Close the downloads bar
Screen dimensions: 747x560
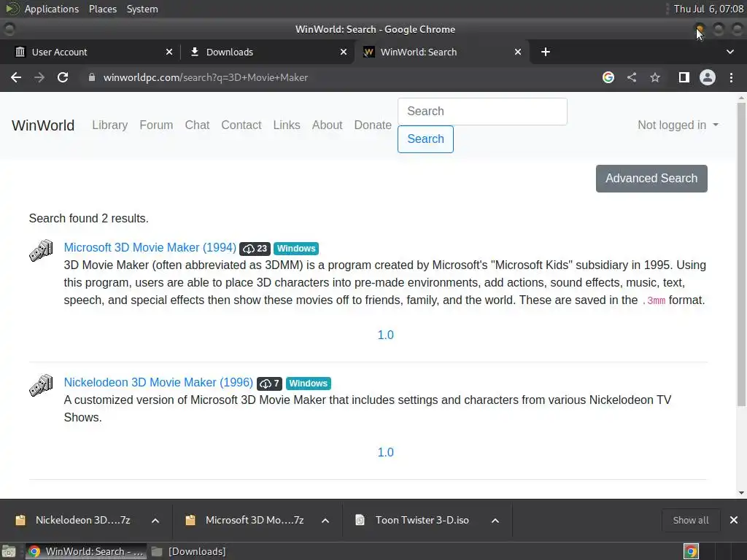click(x=734, y=520)
